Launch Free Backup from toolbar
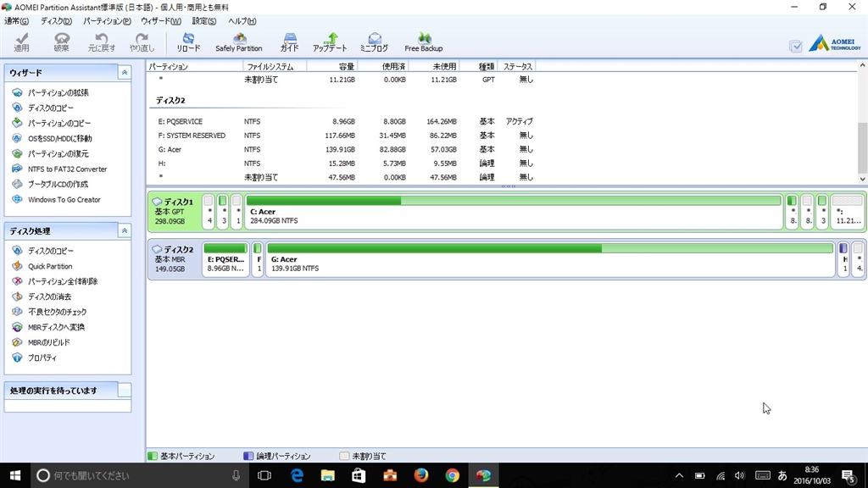Image resolution: width=868 pixels, height=488 pixels. tap(424, 42)
